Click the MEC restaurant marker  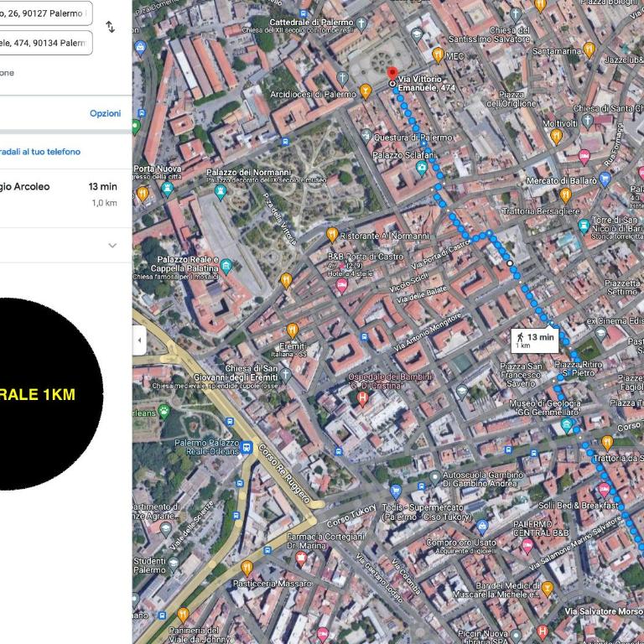tap(438, 55)
